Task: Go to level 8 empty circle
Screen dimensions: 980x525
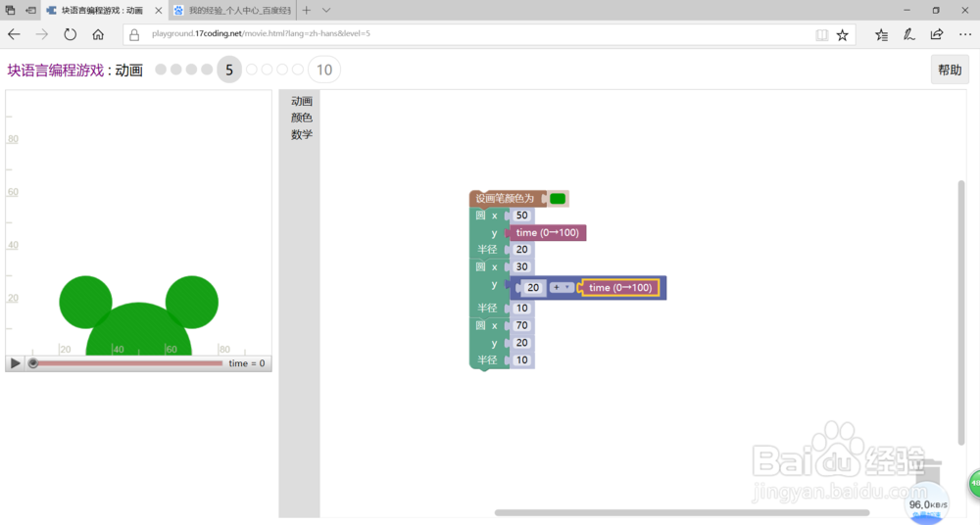Action: pyautogui.click(x=282, y=70)
